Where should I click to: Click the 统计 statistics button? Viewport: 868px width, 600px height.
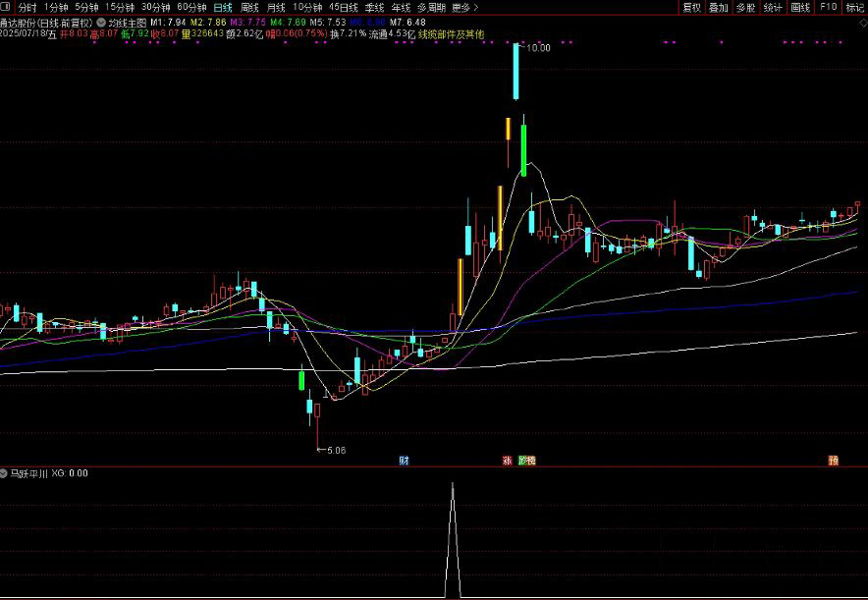pos(773,7)
